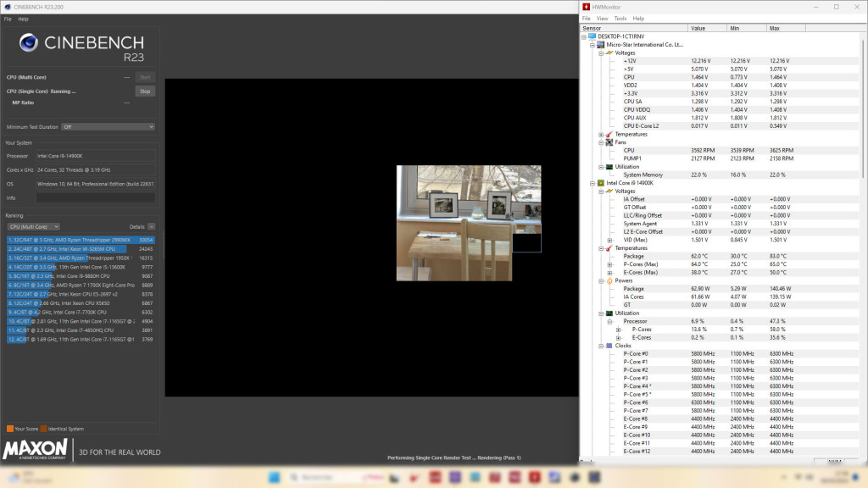Viewport: 868px width, 488px height.
Task: Click the Clocks icon in sensor tree
Action: [x=609, y=346]
